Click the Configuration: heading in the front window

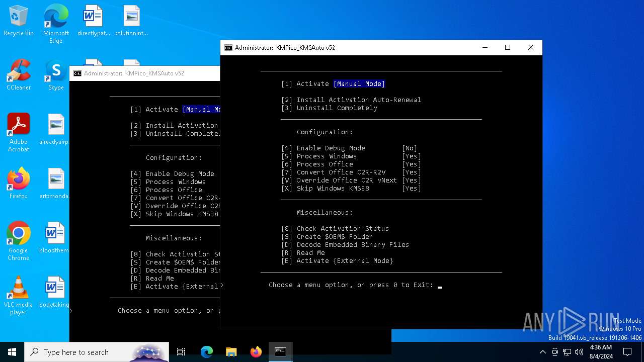pyautogui.click(x=325, y=132)
